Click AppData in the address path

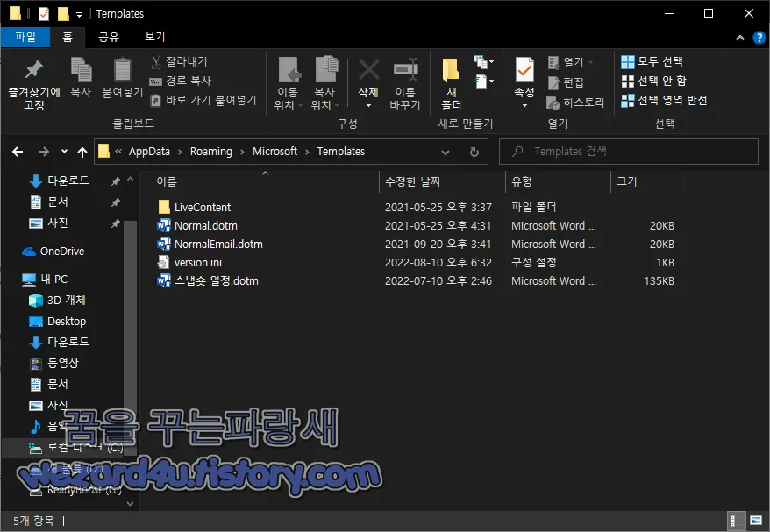tap(149, 151)
